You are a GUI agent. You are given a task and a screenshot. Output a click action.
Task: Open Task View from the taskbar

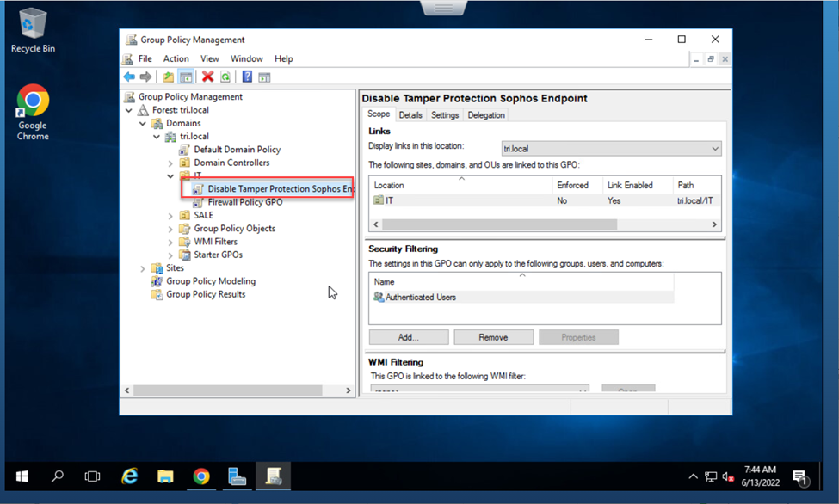pyautogui.click(x=93, y=476)
